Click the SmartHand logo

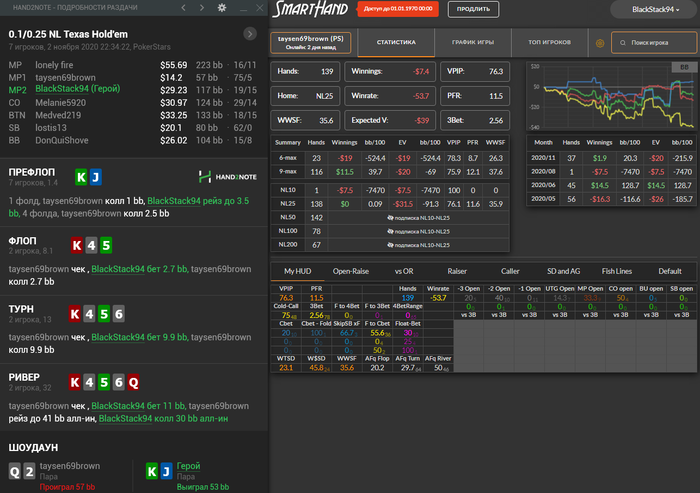tap(310, 9)
